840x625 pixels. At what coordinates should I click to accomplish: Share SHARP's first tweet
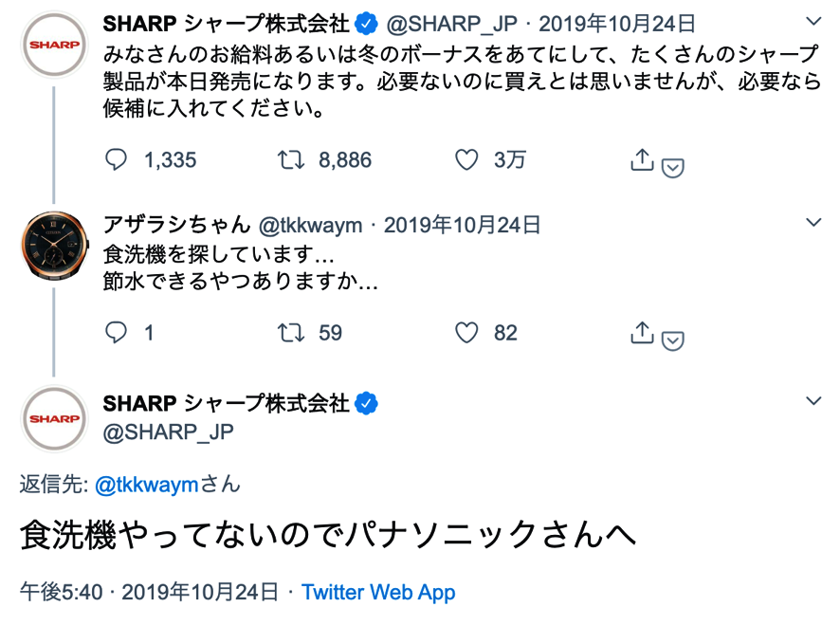[x=642, y=160]
